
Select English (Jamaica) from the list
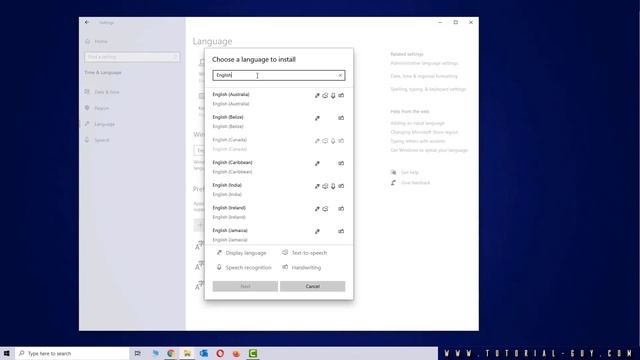tap(279, 235)
